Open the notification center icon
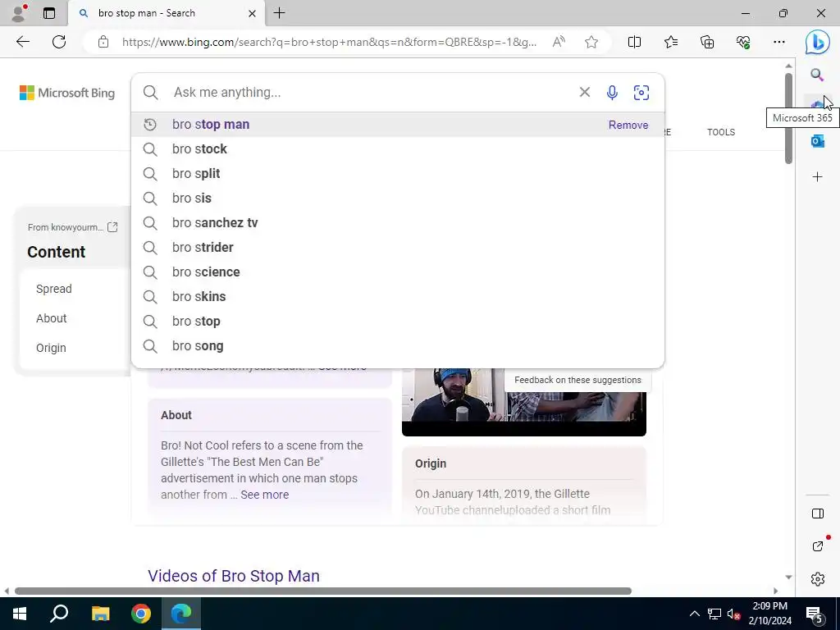This screenshot has width=840, height=630. [x=815, y=614]
